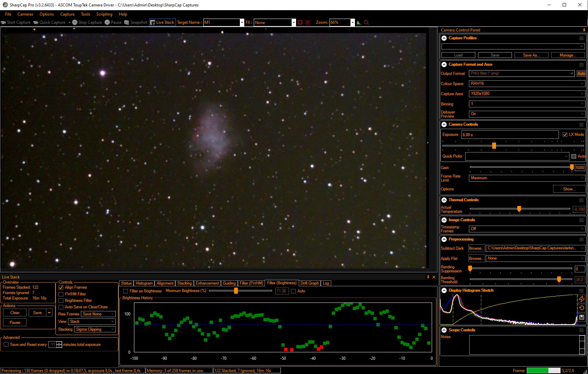Take a Snapshot from the toolbar
The width and height of the screenshot is (588, 374).
(x=136, y=22)
